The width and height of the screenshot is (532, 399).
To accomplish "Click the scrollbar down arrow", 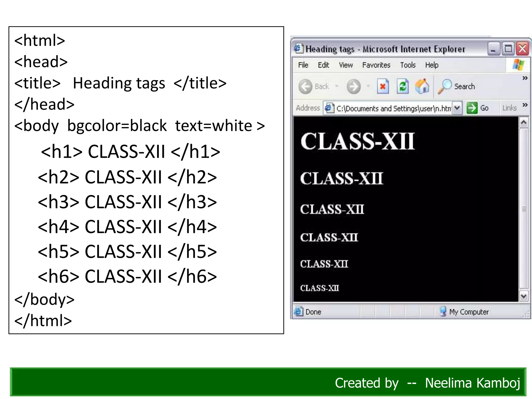I will [524, 296].
